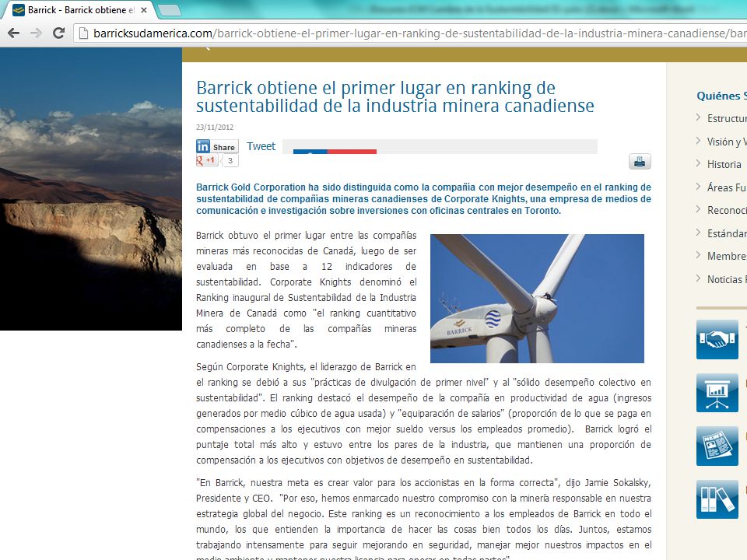Click the blue and red Facebook like bar
Screen dimensions: 747x560
tap(335, 152)
